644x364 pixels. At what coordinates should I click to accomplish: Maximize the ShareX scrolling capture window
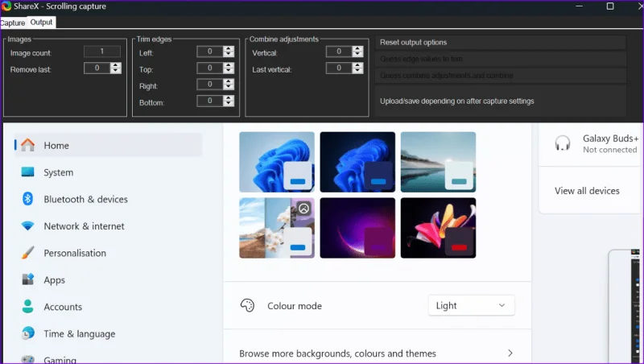(x=610, y=6)
